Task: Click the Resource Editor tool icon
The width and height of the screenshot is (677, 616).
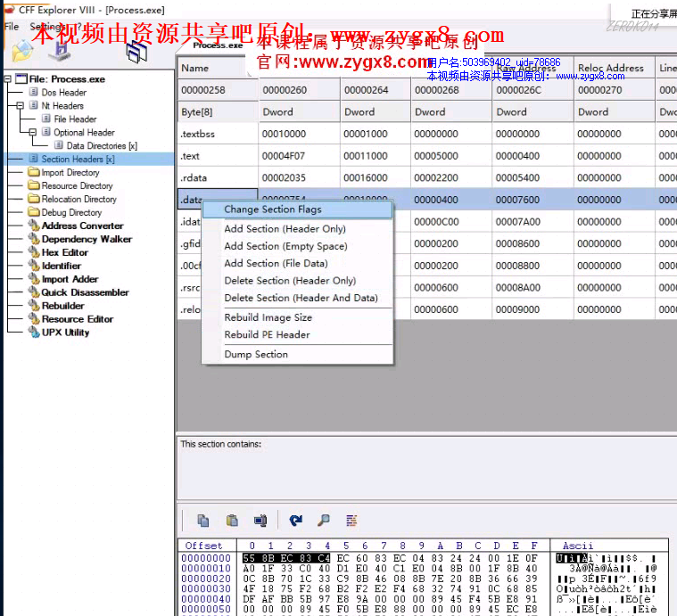Action: 34,319
